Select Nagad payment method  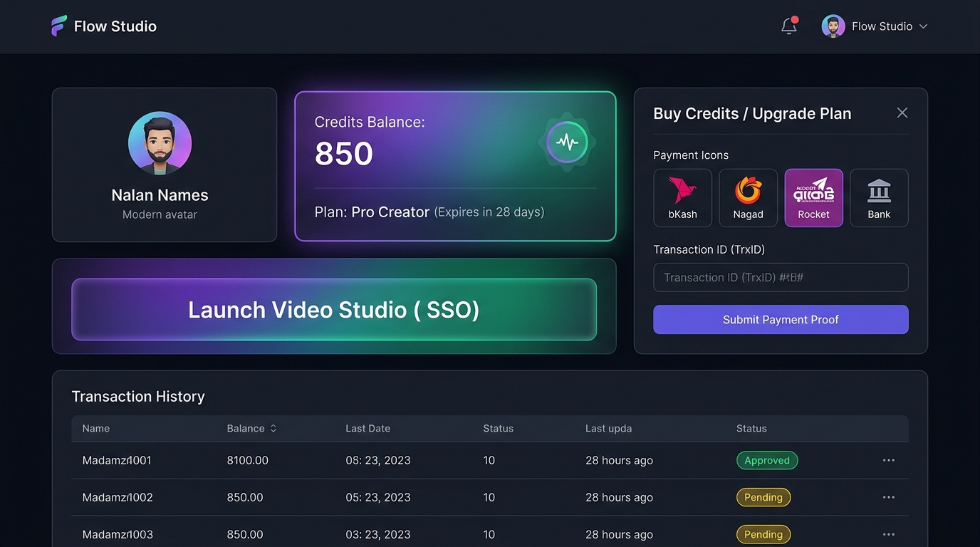(748, 198)
